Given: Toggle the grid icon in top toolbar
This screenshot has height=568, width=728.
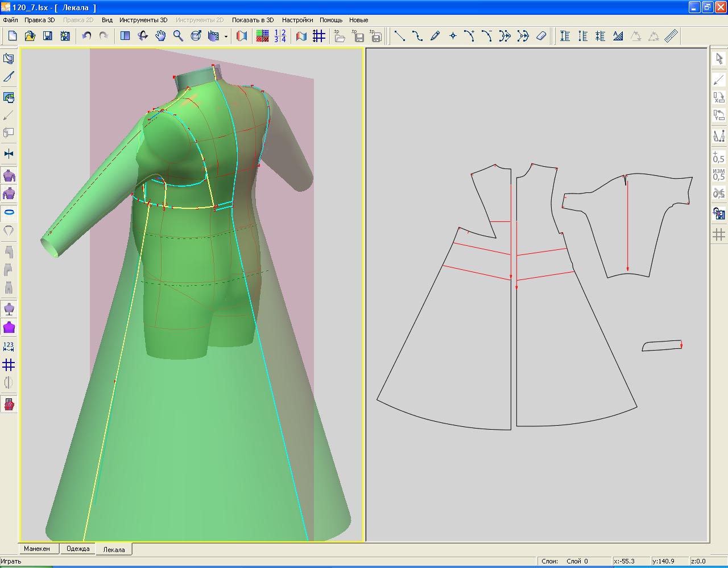Looking at the screenshot, I should [x=319, y=36].
